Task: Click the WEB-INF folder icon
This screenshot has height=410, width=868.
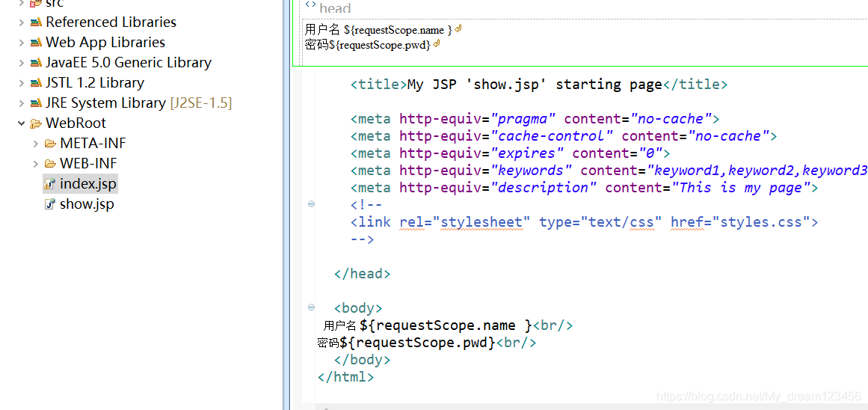Action: pos(50,164)
